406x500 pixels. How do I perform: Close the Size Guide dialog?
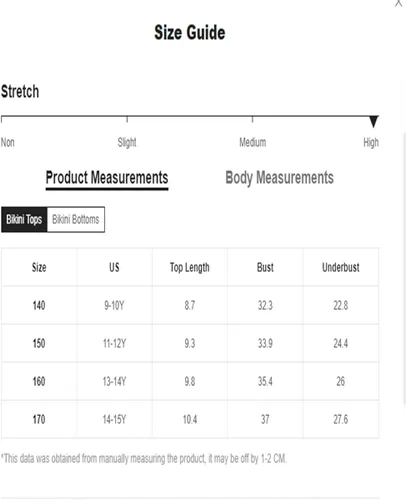(x=398, y=3)
